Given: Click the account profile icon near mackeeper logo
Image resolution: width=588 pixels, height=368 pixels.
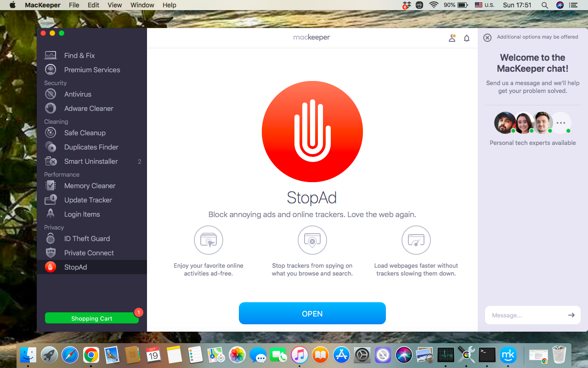Looking at the screenshot, I should (452, 38).
